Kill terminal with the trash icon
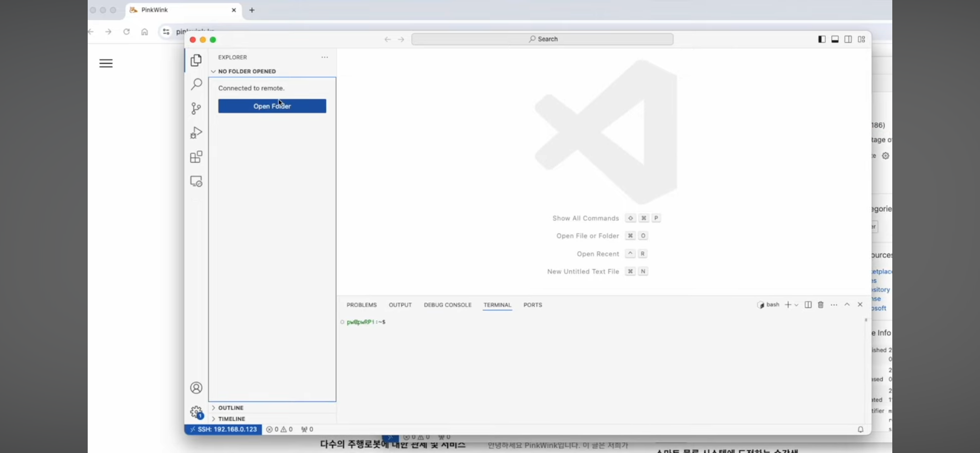Viewport: 980px width, 453px height. 821,305
